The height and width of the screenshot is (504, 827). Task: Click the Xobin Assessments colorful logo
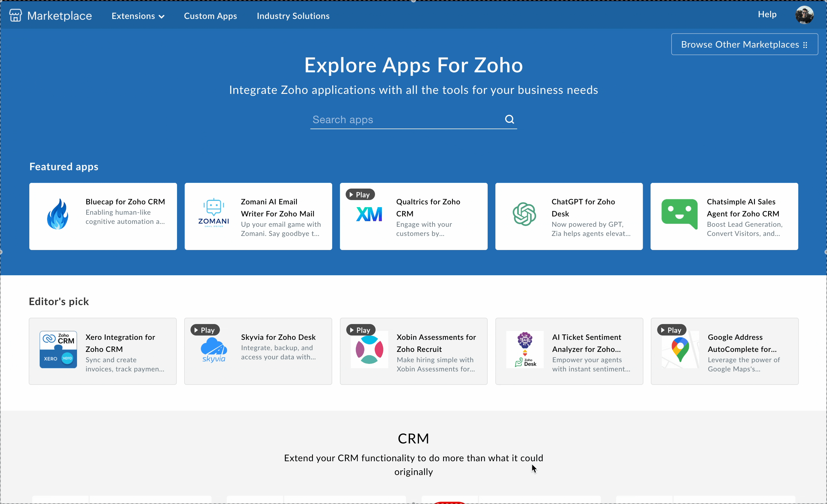[x=369, y=350]
